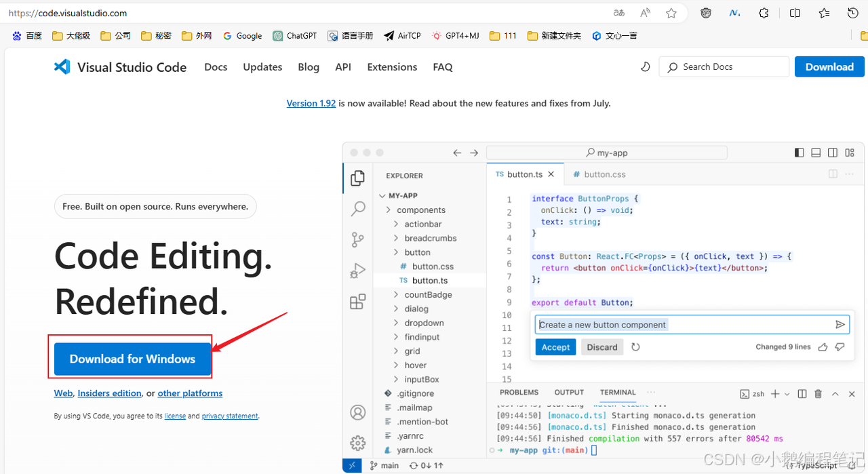The width and height of the screenshot is (868, 474).
Task: Click the terminal split icon
Action: click(x=802, y=394)
